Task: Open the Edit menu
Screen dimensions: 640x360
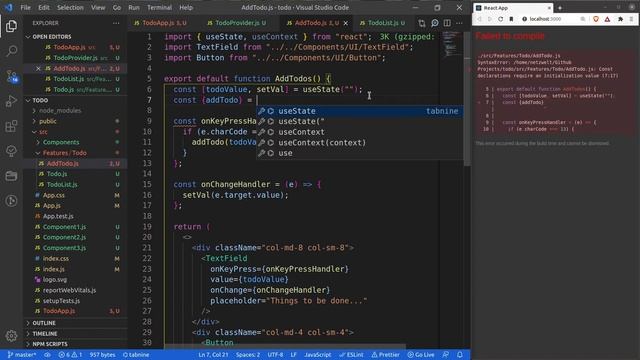Action: pos(44,8)
